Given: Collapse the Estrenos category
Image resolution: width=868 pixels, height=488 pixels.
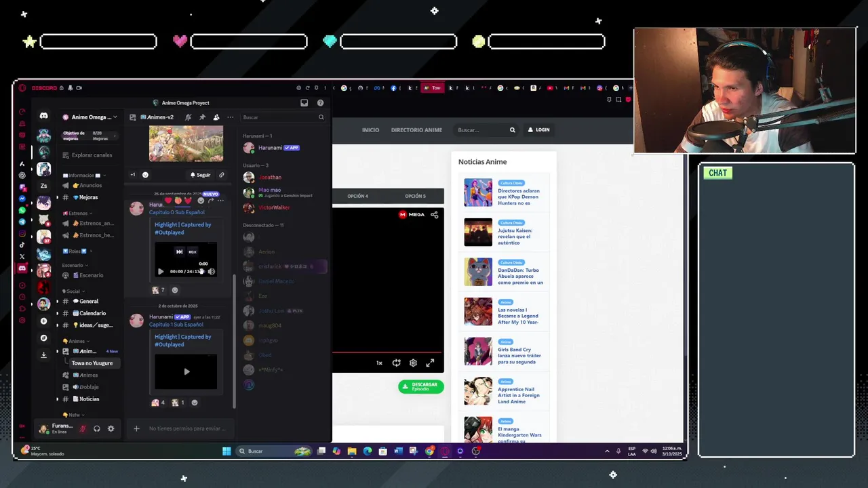Looking at the screenshot, I should pyautogui.click(x=77, y=213).
